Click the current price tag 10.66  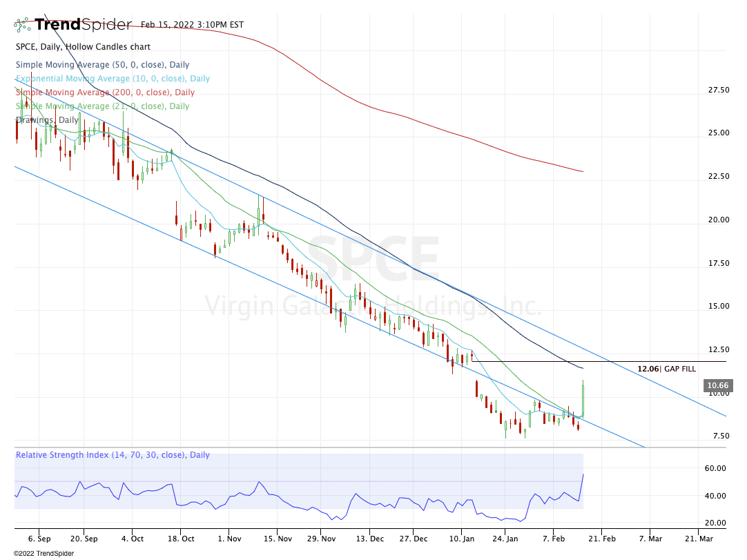717,385
